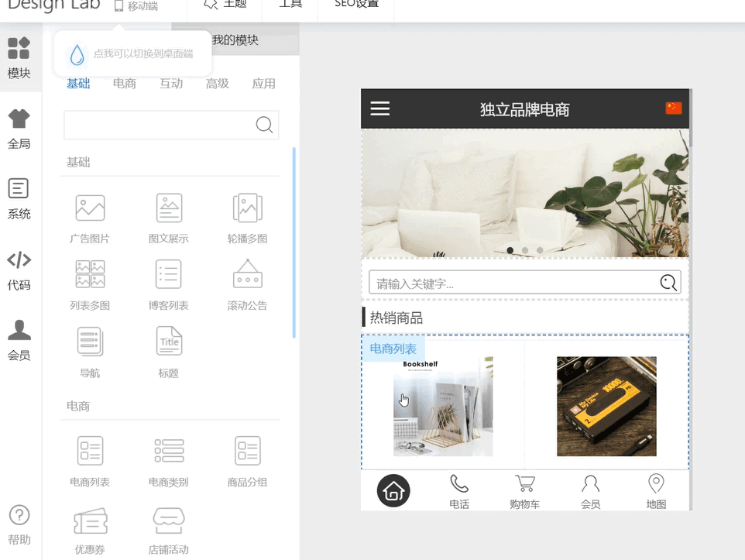Open the language flag selector
This screenshot has width=745, height=560.
(x=673, y=108)
